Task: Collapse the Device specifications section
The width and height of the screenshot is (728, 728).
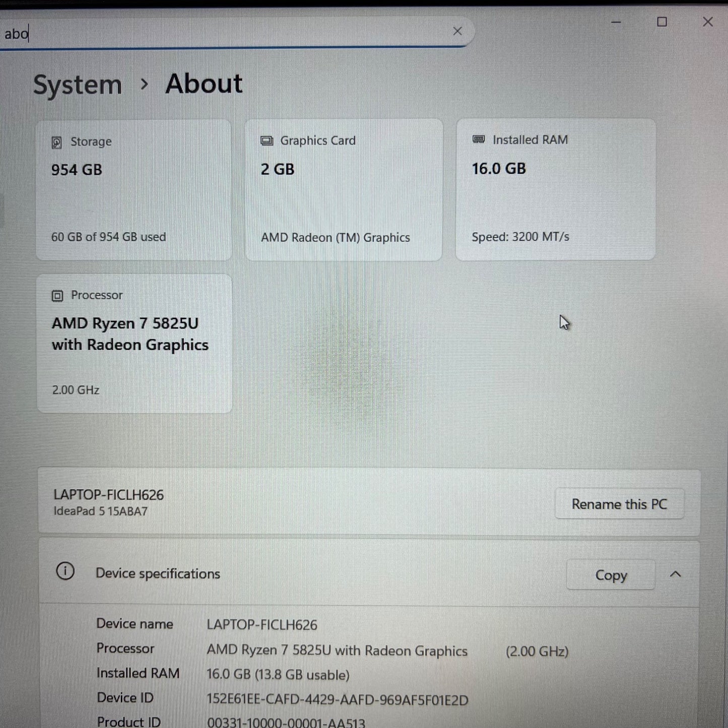Action: [x=676, y=574]
